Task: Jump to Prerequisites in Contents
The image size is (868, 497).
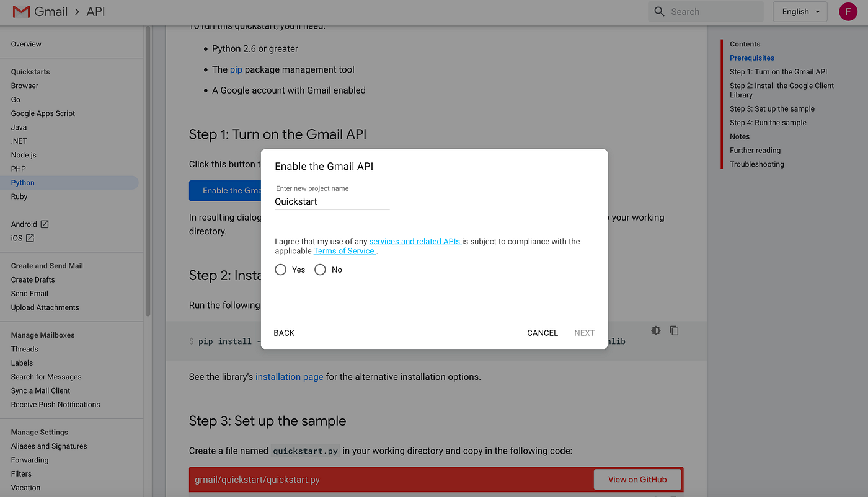Action: click(752, 58)
